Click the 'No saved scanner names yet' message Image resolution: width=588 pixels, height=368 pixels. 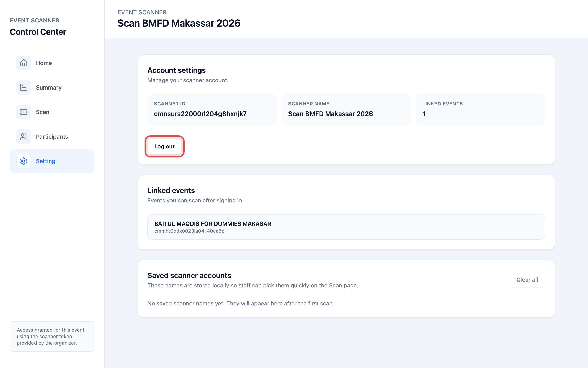241,304
